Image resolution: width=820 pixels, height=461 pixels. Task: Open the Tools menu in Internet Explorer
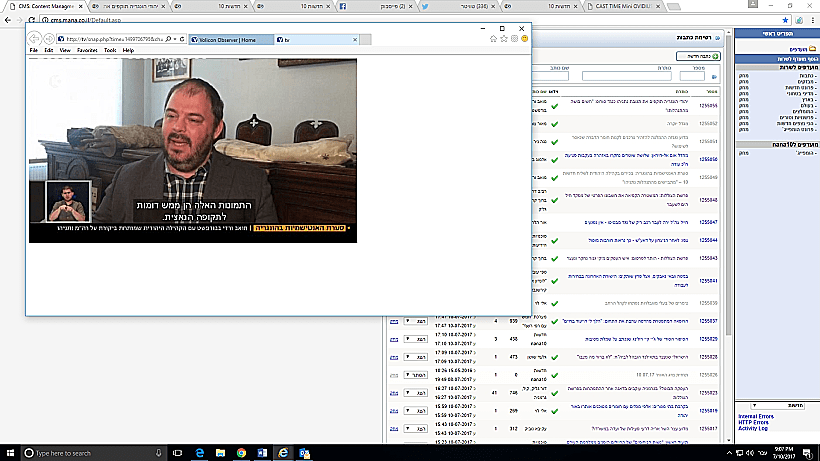[x=110, y=49]
